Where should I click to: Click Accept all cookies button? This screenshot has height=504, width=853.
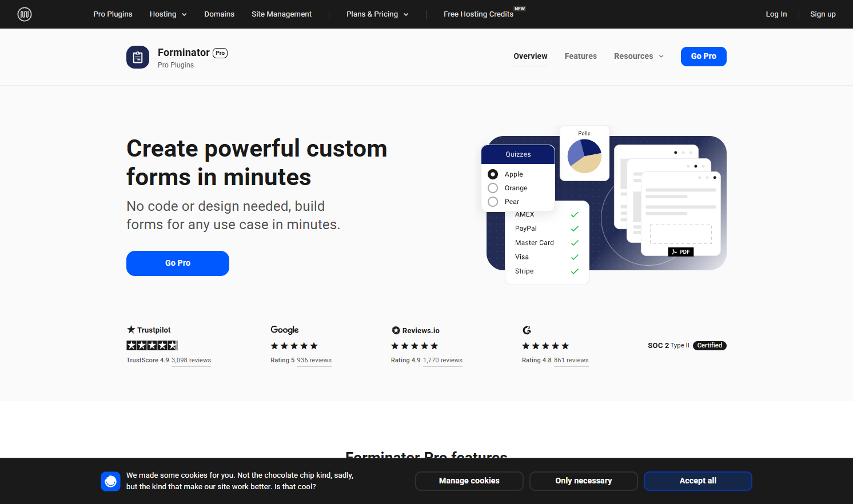(x=698, y=481)
